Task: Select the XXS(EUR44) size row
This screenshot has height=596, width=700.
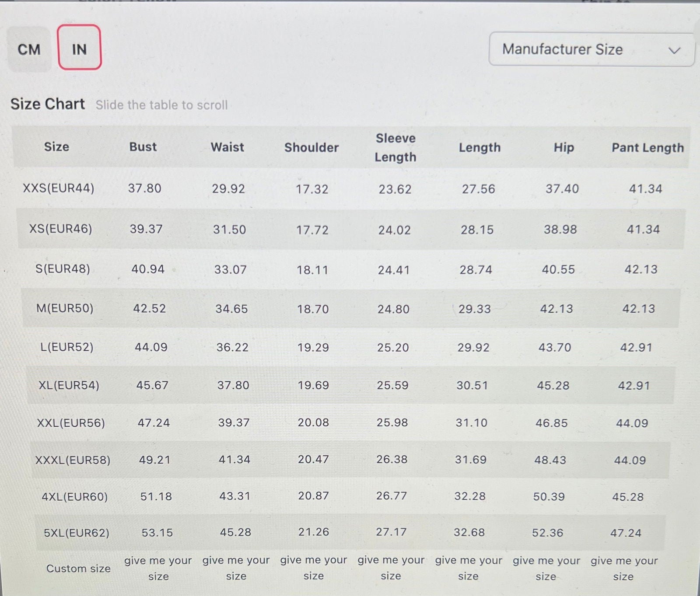Action: point(59,188)
